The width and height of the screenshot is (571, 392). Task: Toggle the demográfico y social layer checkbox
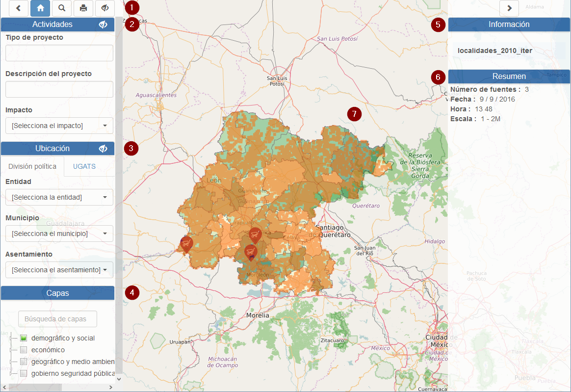[24, 338]
